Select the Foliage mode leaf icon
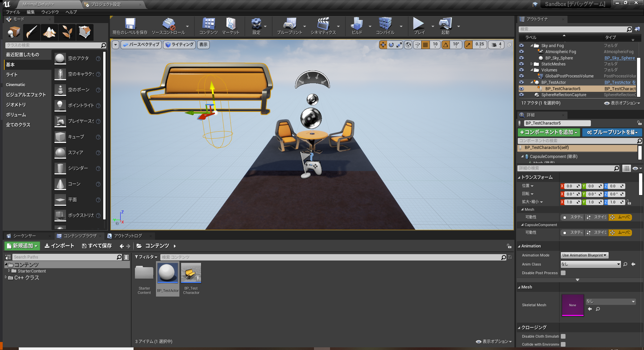The width and height of the screenshot is (644, 350). 67,32
